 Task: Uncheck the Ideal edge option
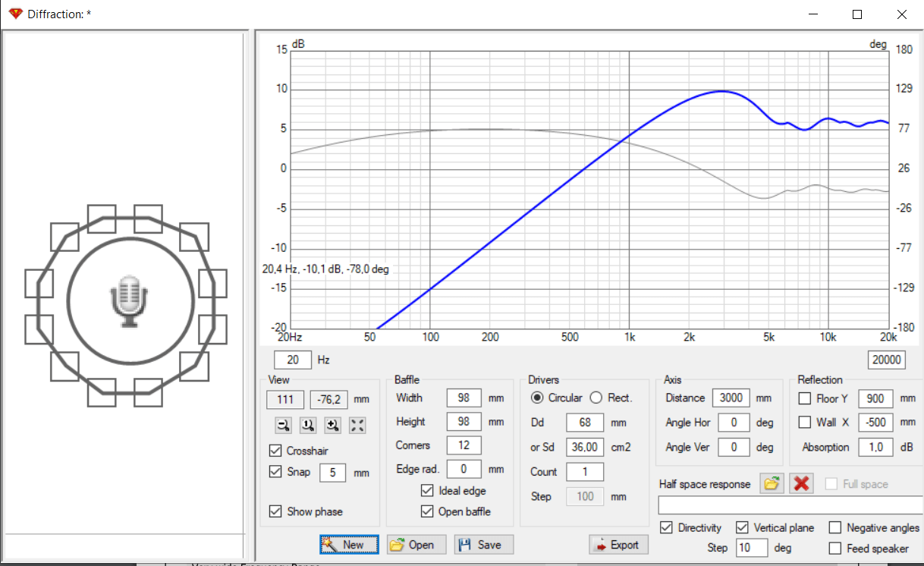(427, 491)
